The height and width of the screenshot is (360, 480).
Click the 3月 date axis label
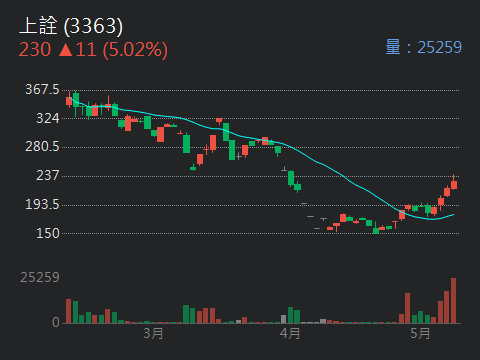point(153,333)
